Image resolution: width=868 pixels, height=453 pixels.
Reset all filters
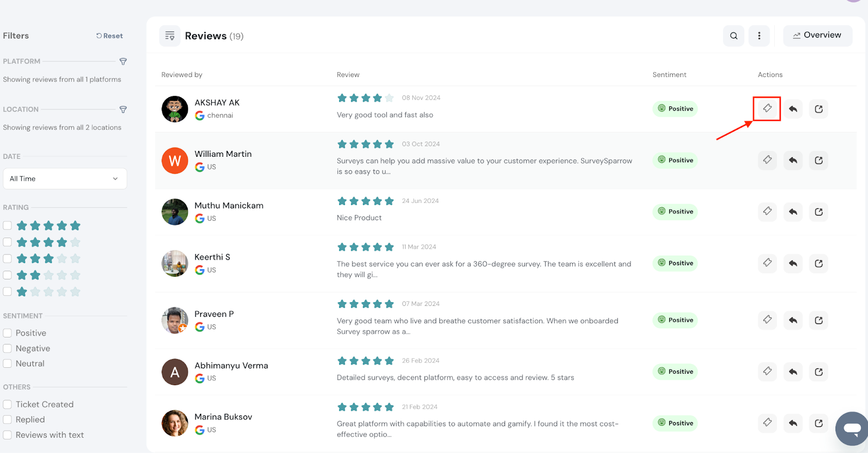[x=110, y=36]
